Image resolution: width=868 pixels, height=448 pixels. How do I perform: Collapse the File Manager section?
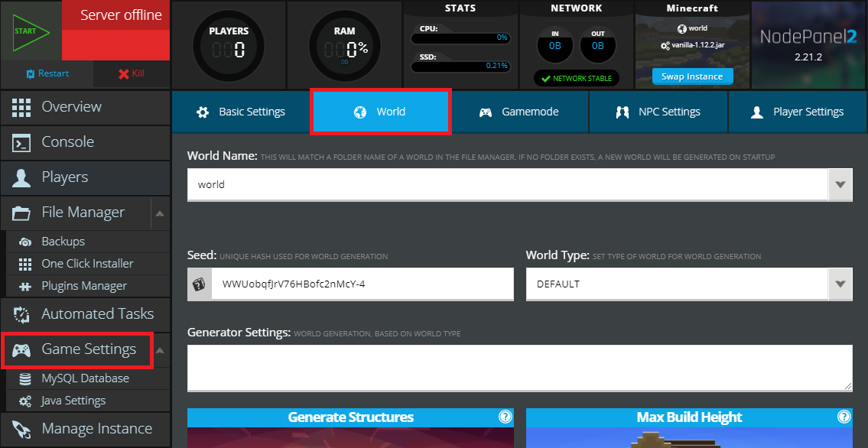click(x=158, y=213)
